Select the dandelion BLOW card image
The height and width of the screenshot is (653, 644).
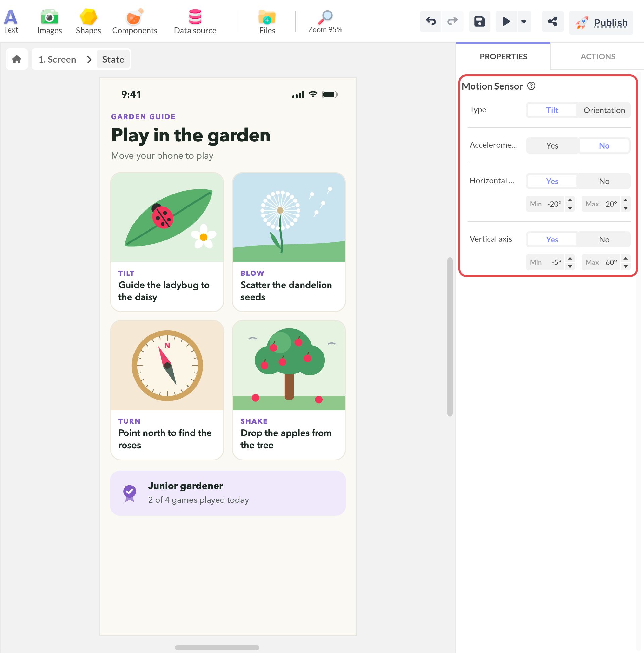point(289,218)
